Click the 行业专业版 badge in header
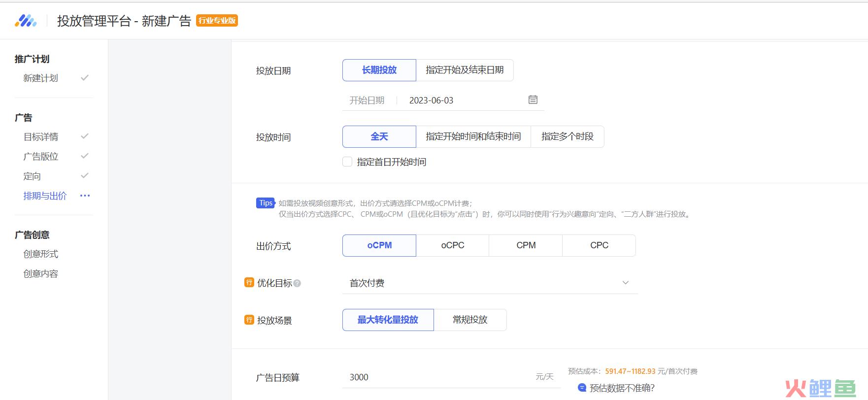 click(x=217, y=21)
